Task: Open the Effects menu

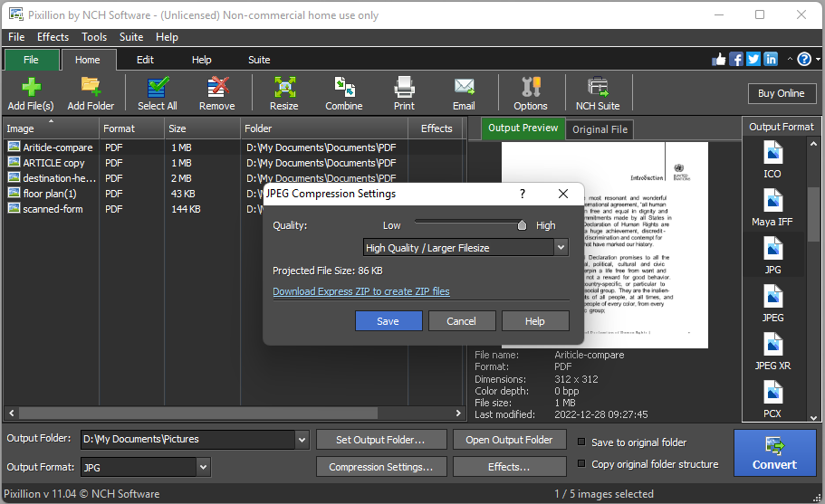Action: [x=53, y=37]
